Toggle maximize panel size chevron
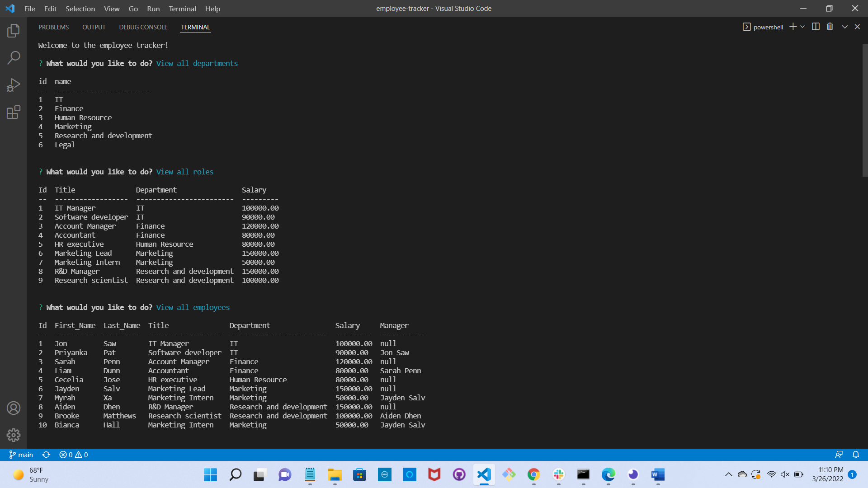This screenshot has height=488, width=868. click(844, 27)
